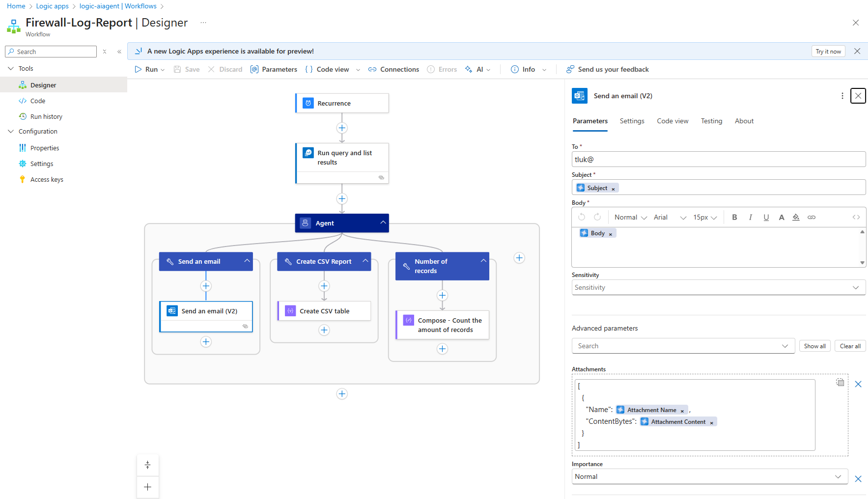Viewport: 868px width, 499px height.
Task: Click the Show all button
Action: [x=814, y=346]
